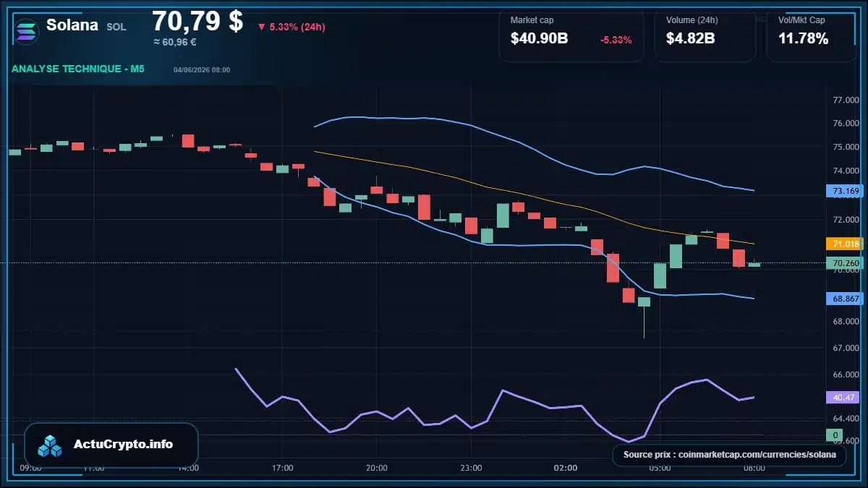Click the 20:00 time axis label

click(x=377, y=468)
